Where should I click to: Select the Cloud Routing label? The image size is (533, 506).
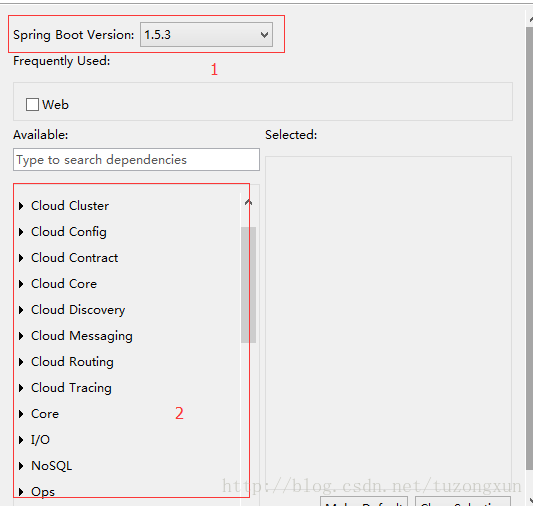[72, 362]
